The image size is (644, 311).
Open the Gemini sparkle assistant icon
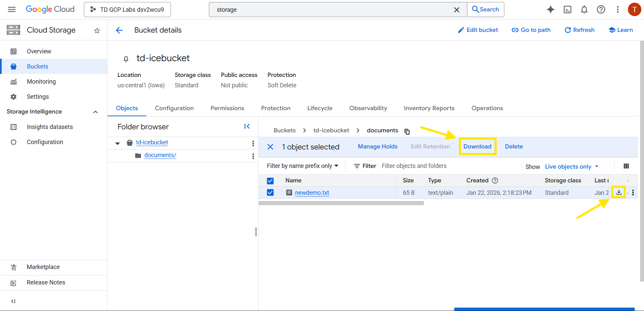point(550,10)
